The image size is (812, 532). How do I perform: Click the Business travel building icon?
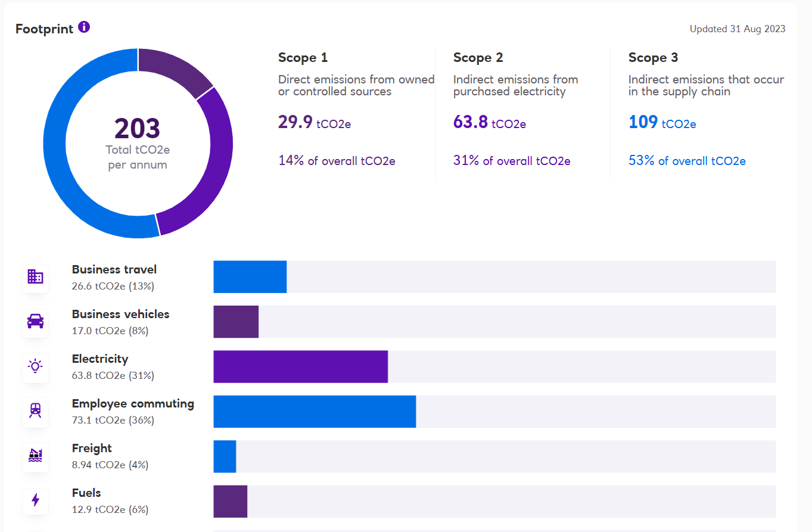pos(35,277)
